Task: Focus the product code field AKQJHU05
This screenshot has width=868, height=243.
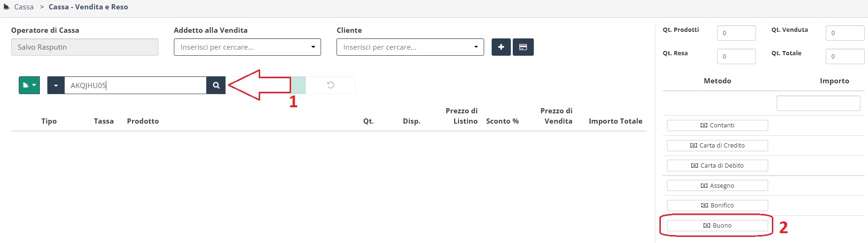Action: click(135, 85)
